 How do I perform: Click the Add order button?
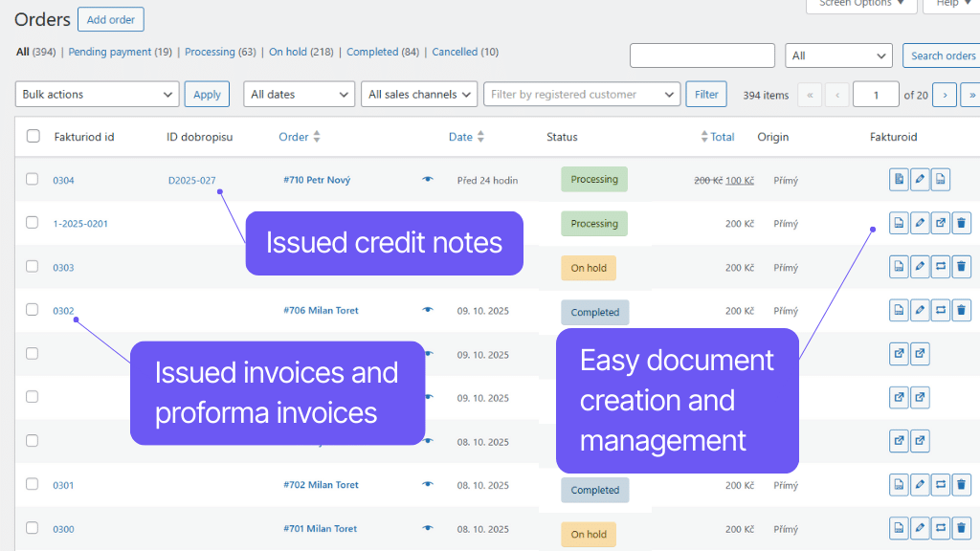pyautogui.click(x=110, y=19)
